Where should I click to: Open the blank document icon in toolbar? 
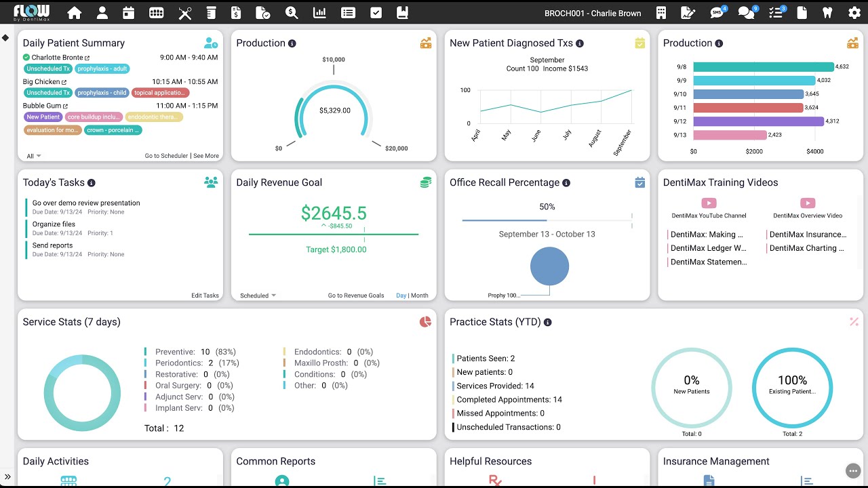802,13
